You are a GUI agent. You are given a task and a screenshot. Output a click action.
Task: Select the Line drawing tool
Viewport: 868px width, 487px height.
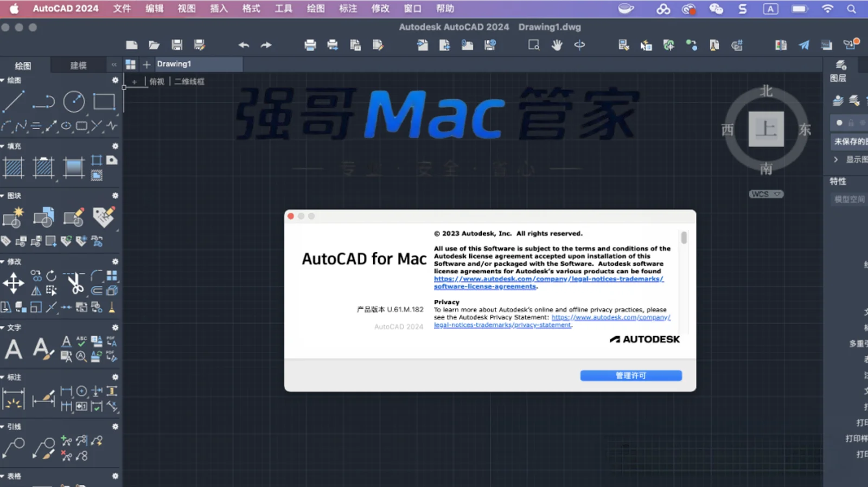[14, 101]
